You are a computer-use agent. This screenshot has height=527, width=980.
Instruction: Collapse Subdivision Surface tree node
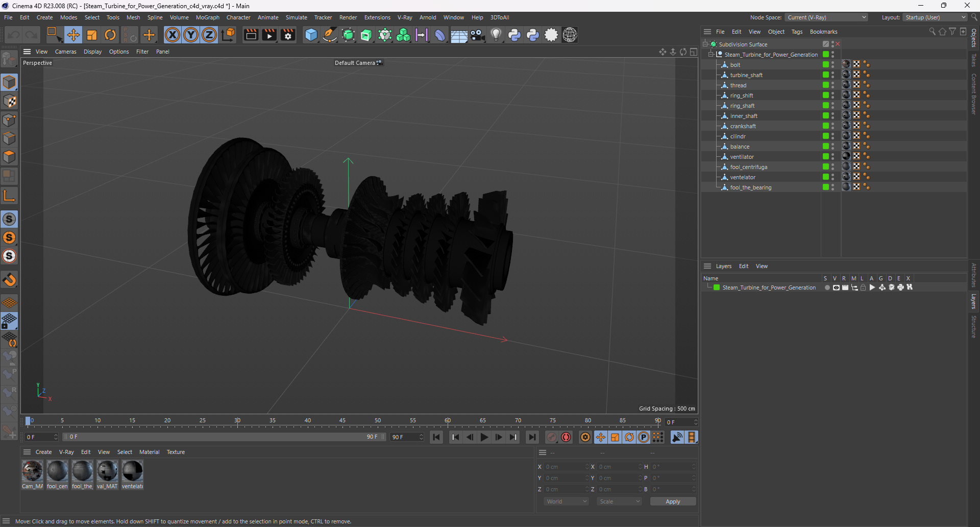705,44
